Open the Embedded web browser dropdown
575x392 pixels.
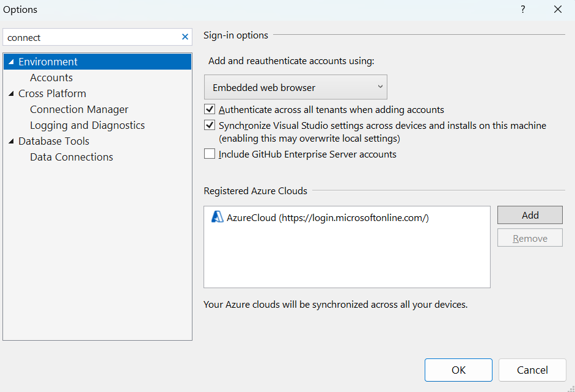pyautogui.click(x=379, y=87)
